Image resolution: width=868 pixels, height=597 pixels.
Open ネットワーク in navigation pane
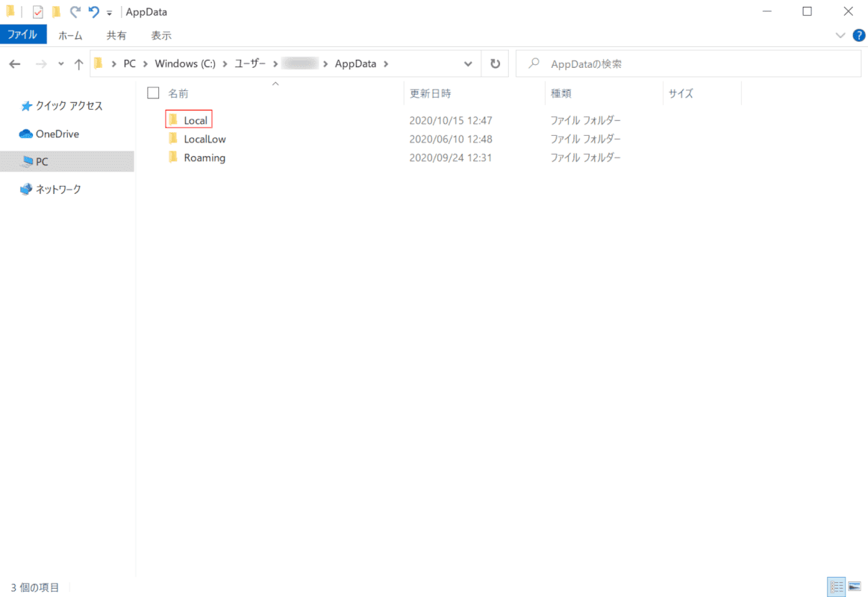tap(58, 190)
